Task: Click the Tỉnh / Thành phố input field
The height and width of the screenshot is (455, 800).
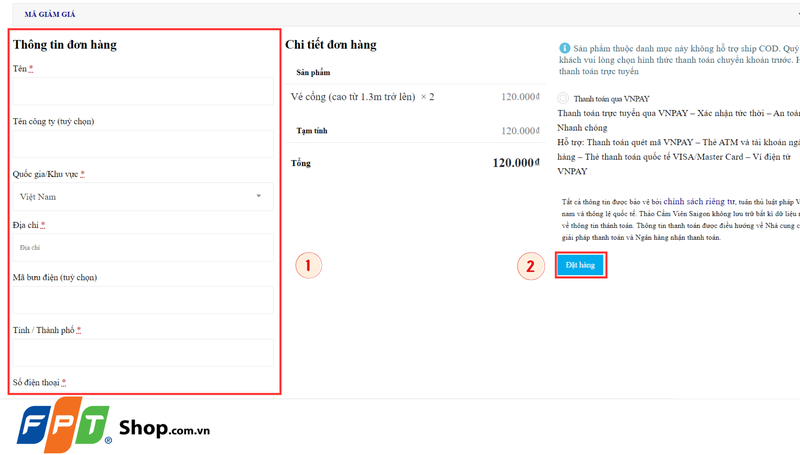Action: point(143,352)
